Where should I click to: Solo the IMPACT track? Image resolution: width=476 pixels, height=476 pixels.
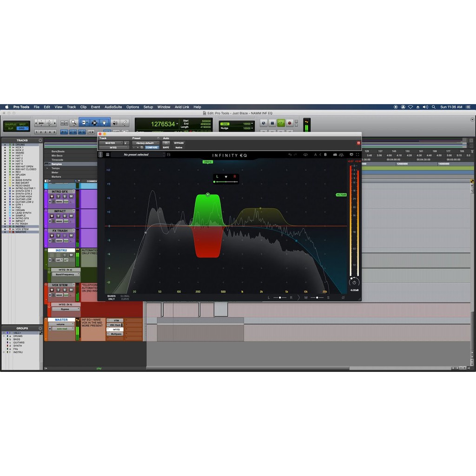click(x=65, y=216)
